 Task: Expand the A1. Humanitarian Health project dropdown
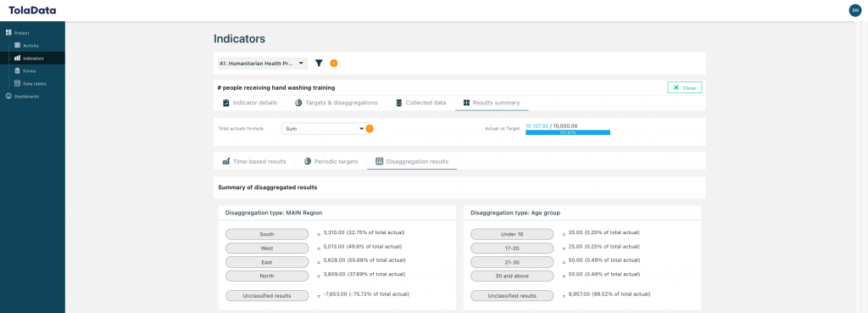[262, 63]
